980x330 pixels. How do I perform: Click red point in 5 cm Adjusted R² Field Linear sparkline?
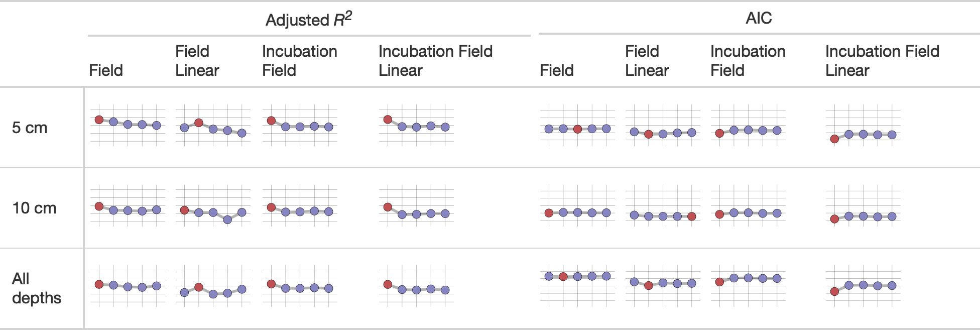point(199,123)
